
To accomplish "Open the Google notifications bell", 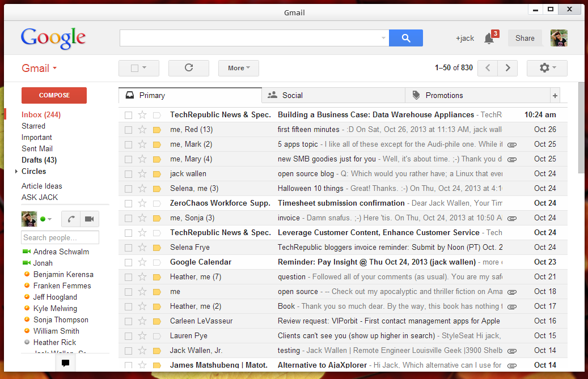I will click(x=488, y=38).
